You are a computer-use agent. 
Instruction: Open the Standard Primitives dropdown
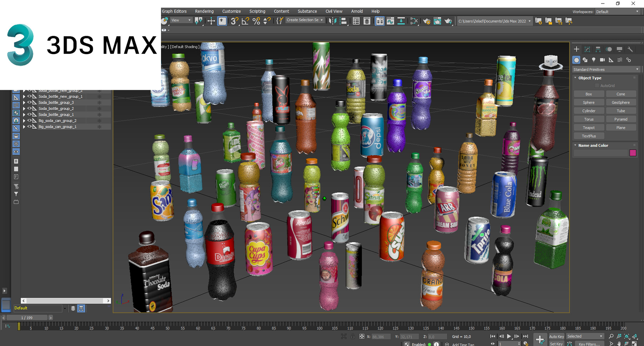coord(606,69)
